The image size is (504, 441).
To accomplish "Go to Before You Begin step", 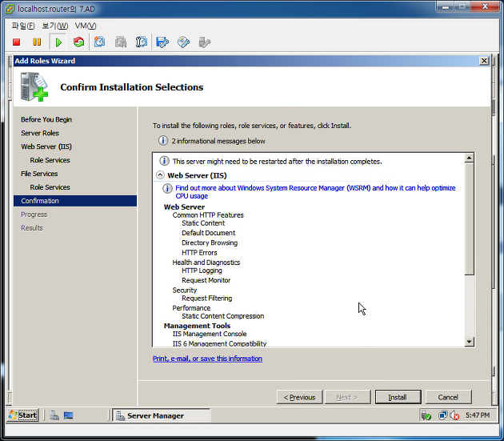I will 46,119.
